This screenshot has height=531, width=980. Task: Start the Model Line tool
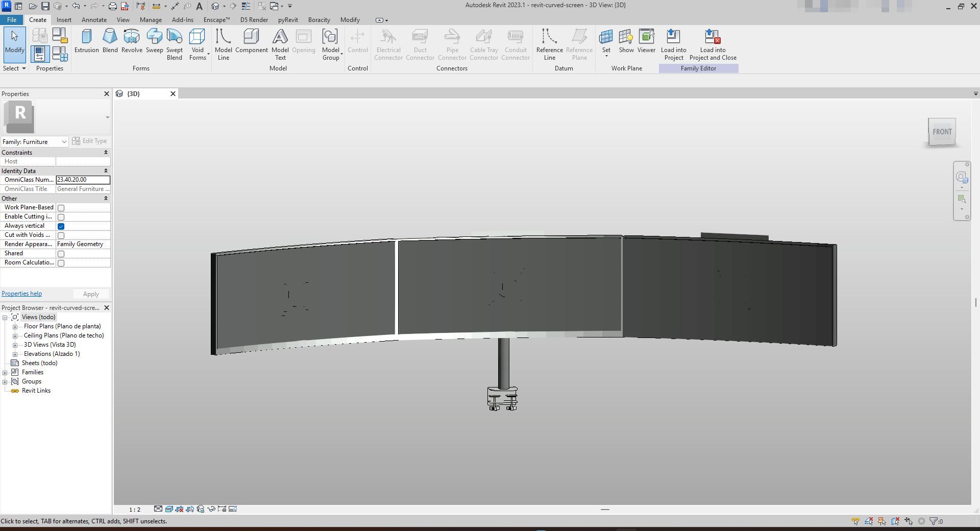pos(223,44)
